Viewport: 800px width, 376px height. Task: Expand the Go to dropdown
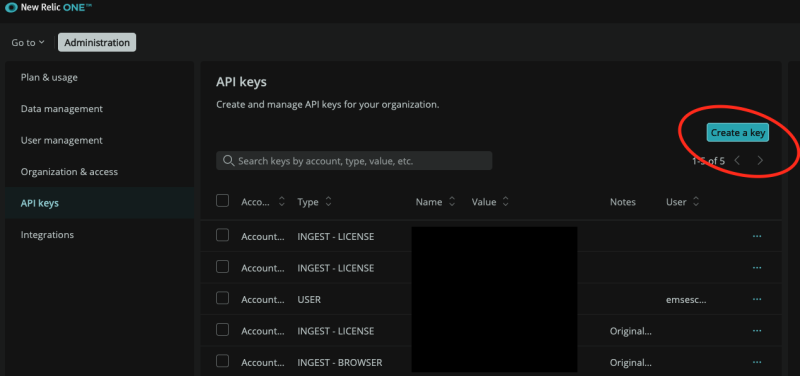28,43
